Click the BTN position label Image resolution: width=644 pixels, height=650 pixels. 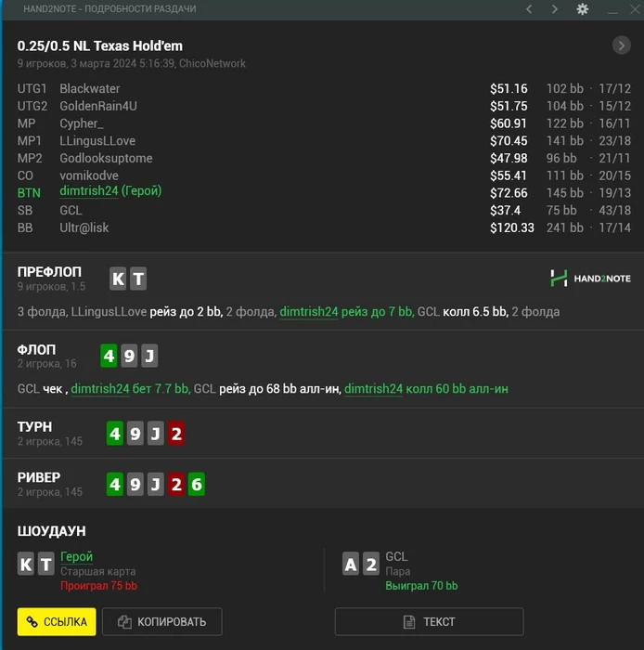29,193
